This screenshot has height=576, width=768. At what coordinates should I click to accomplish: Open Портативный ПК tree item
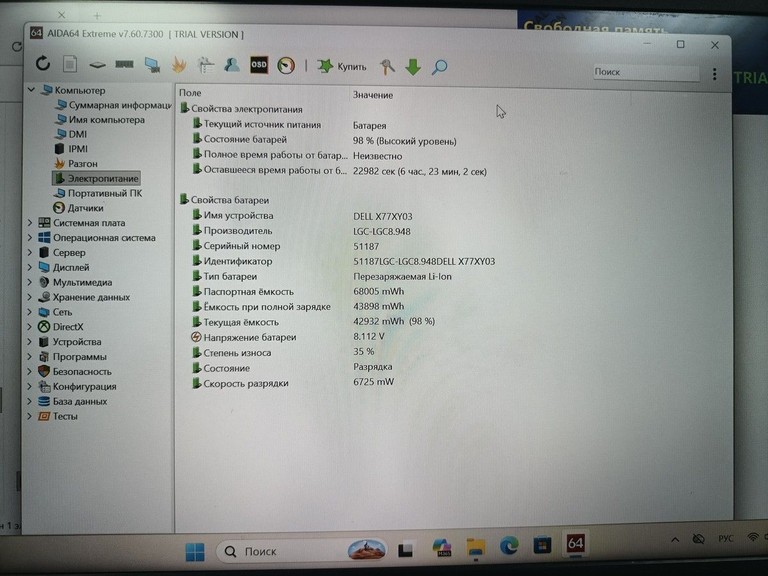click(98, 193)
